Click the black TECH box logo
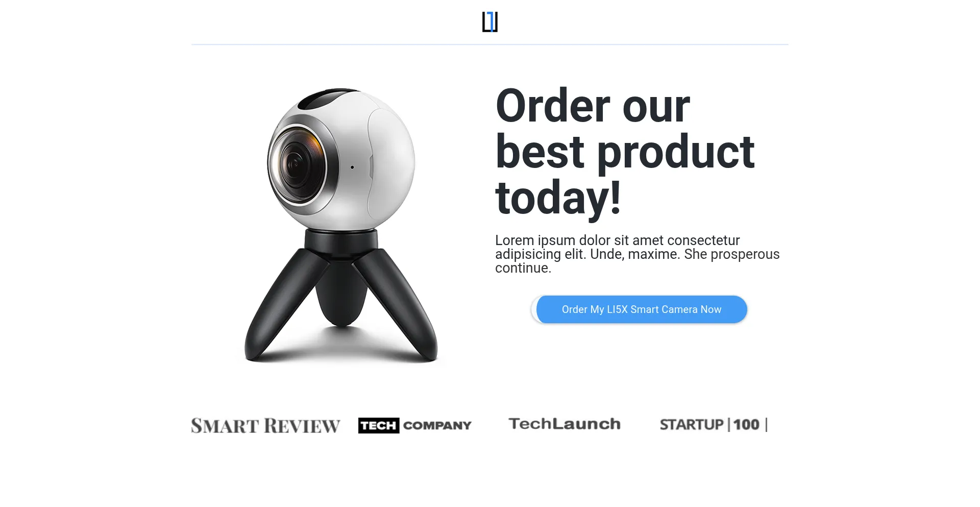 [379, 425]
